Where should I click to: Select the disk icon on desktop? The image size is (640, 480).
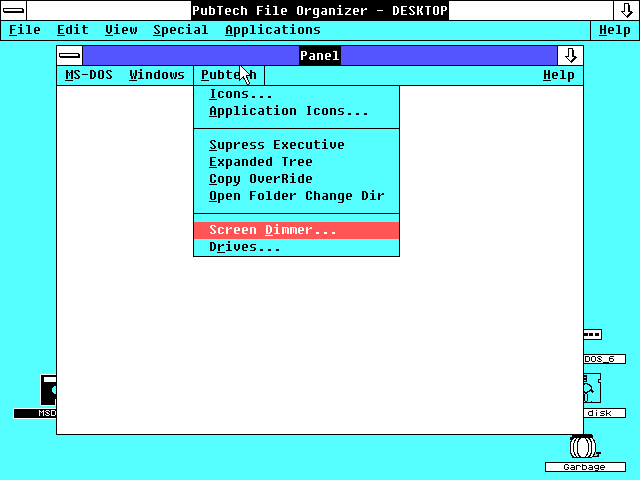[592, 388]
